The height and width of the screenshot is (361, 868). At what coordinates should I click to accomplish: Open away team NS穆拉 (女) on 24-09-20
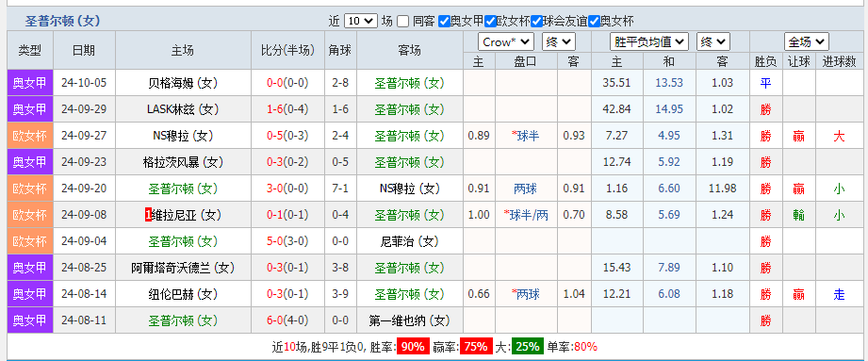[410, 189]
